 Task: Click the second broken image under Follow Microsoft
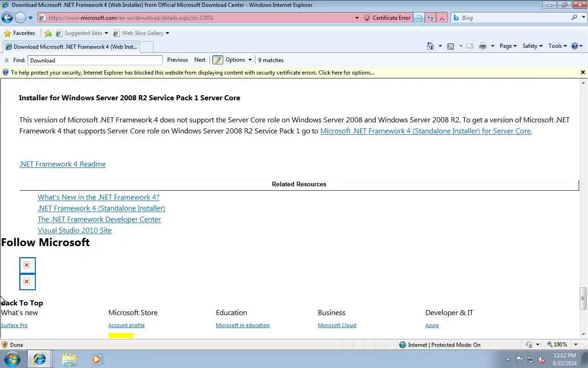(x=27, y=282)
